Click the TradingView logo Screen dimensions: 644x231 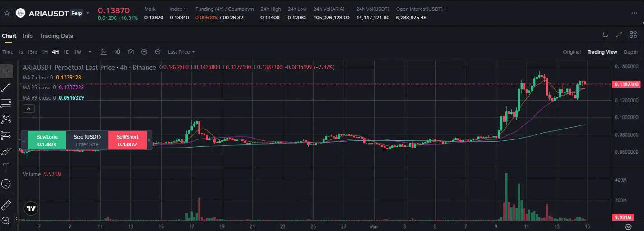pos(31,209)
